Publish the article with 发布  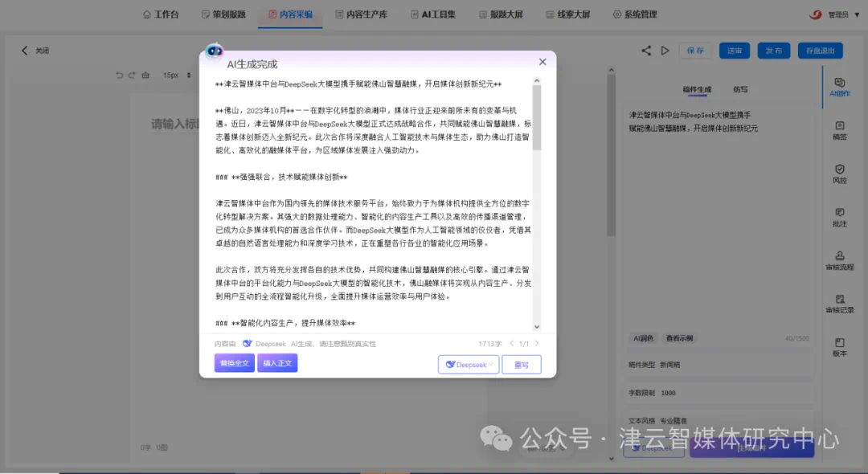tap(774, 51)
